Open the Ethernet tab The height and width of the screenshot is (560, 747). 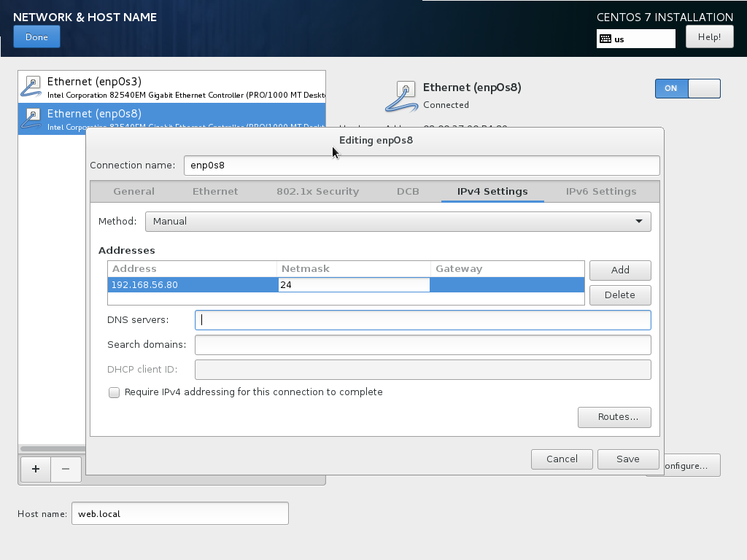(x=215, y=191)
